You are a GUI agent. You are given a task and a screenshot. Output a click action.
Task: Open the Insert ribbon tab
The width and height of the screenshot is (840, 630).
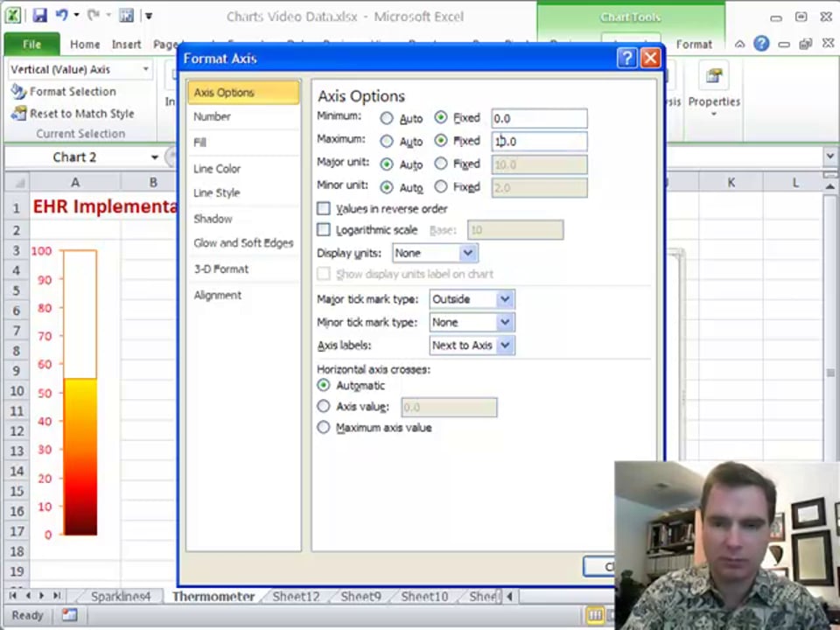(126, 45)
